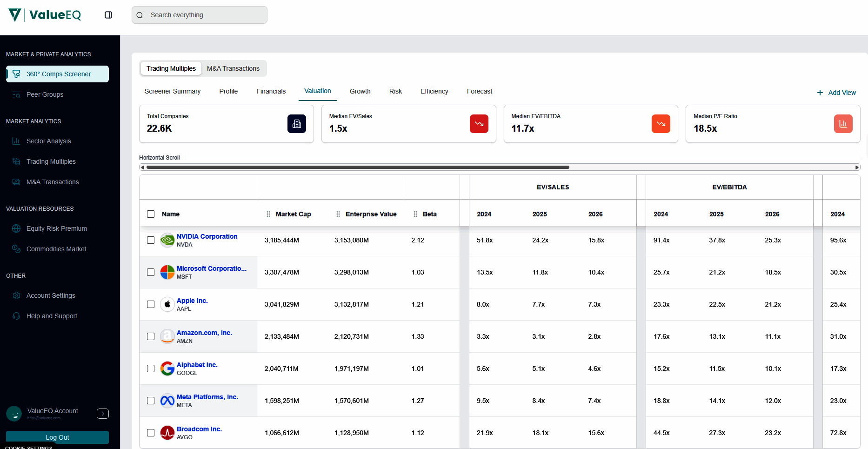Click the sidebar collapse panel icon

108,15
